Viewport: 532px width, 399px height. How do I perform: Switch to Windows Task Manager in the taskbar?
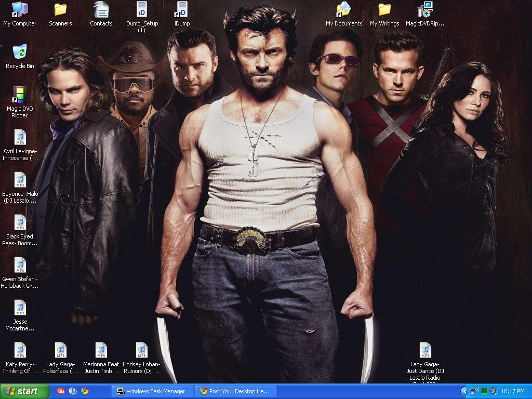pyautogui.click(x=152, y=391)
